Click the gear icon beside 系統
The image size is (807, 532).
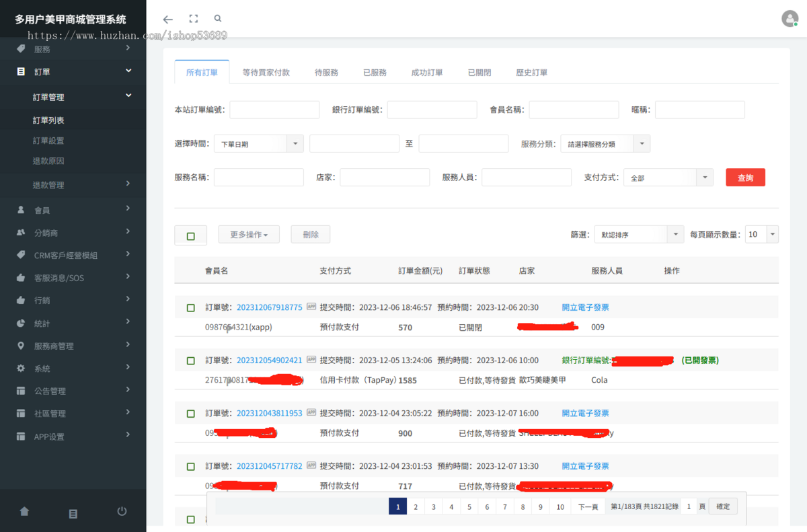pyautogui.click(x=21, y=369)
